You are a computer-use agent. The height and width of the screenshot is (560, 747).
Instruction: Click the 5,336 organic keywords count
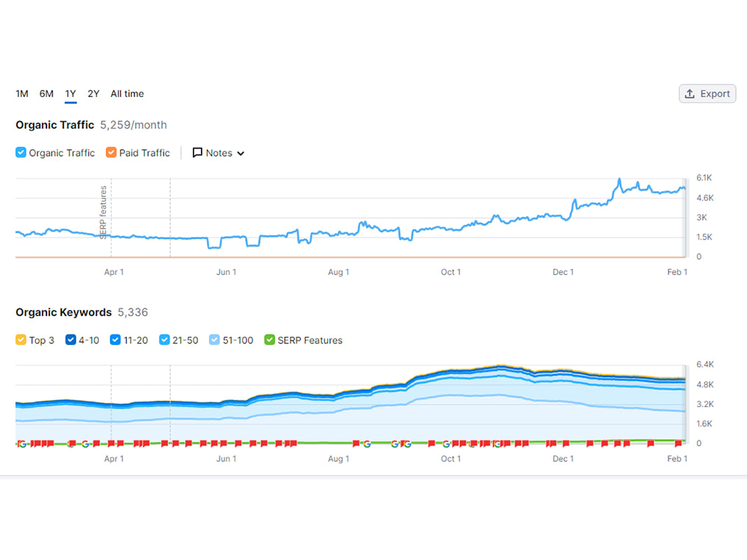click(x=133, y=312)
